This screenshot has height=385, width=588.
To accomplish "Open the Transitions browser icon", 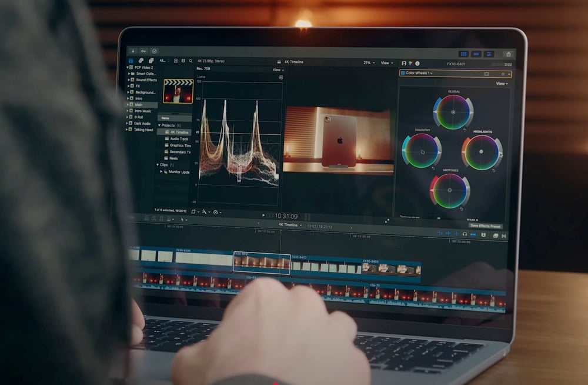I will (504, 236).
